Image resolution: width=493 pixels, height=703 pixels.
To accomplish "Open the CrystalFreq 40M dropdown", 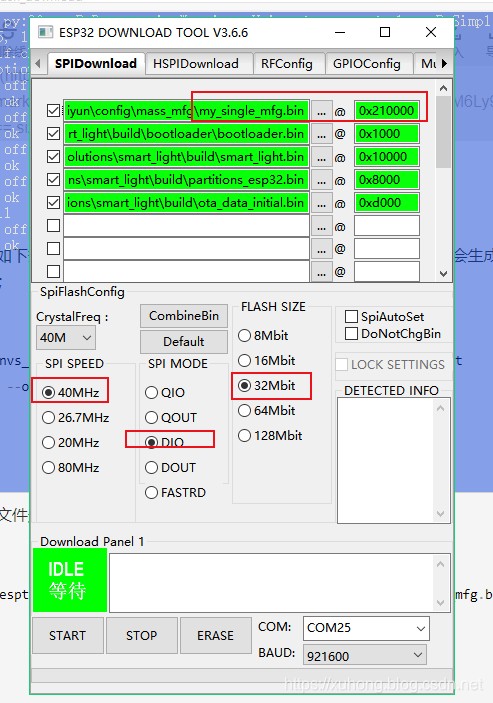I will click(x=65, y=337).
